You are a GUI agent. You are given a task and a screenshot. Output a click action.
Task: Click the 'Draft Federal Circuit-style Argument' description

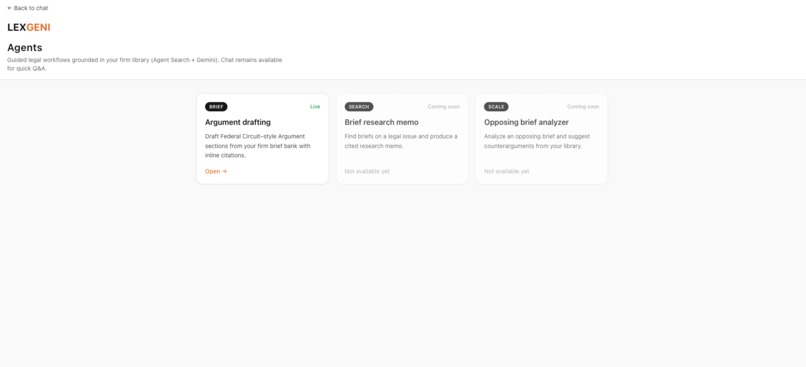point(258,146)
